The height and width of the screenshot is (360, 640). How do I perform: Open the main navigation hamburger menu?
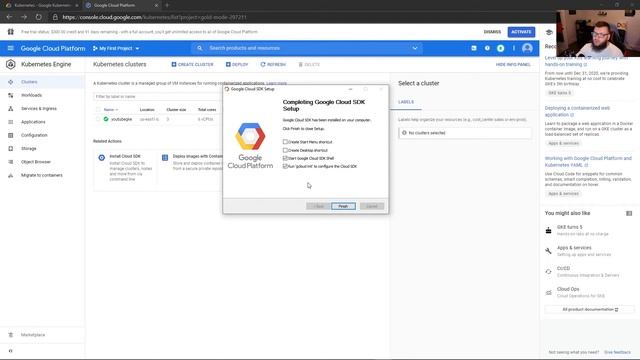[x=11, y=48]
